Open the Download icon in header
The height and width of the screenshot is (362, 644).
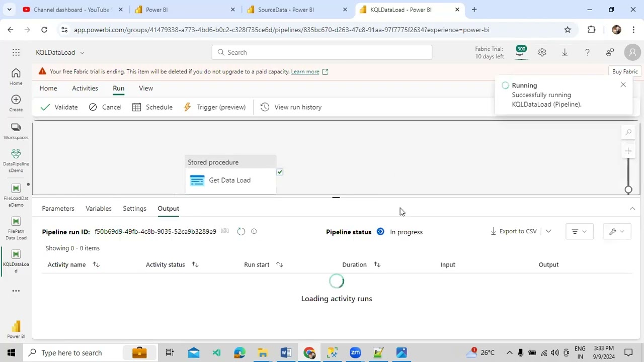[x=565, y=52]
